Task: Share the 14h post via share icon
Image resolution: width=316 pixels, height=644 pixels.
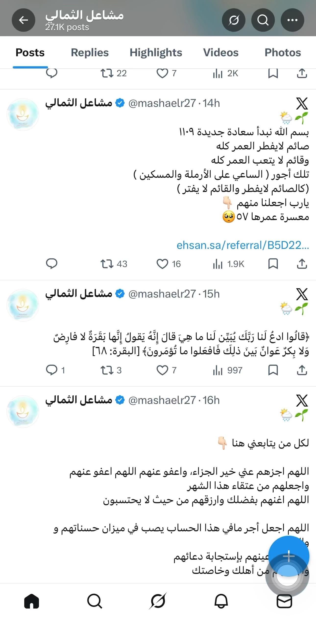Action: click(302, 264)
